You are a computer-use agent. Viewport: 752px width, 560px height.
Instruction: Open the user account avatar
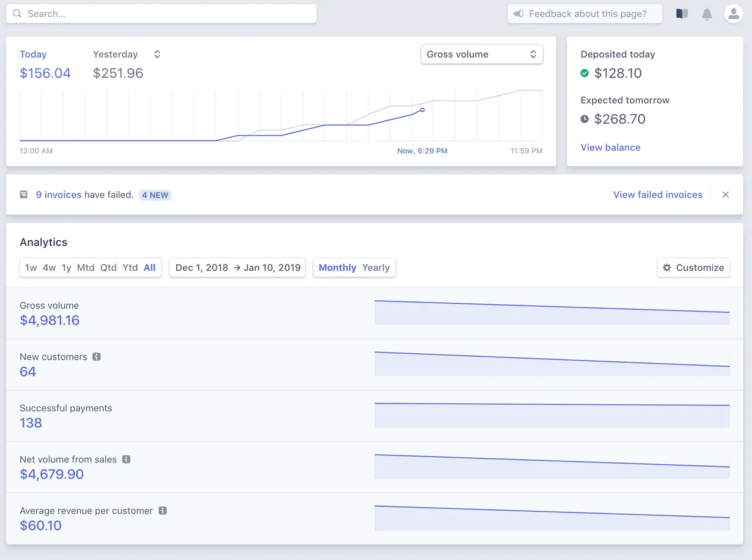(x=733, y=14)
